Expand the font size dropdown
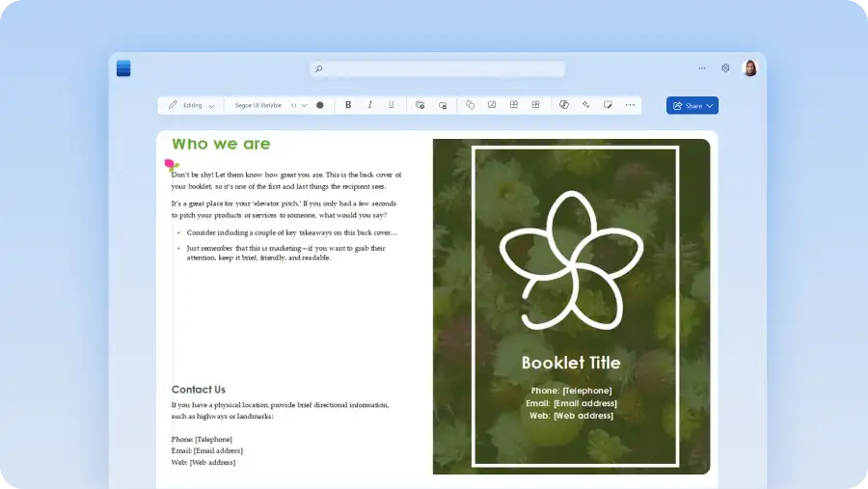This screenshot has width=868, height=489. pos(299,105)
